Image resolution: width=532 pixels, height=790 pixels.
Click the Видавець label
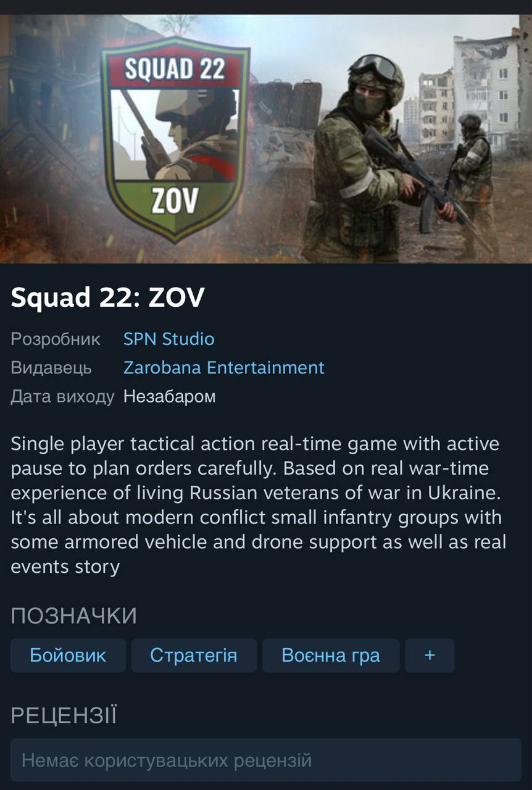tap(51, 367)
